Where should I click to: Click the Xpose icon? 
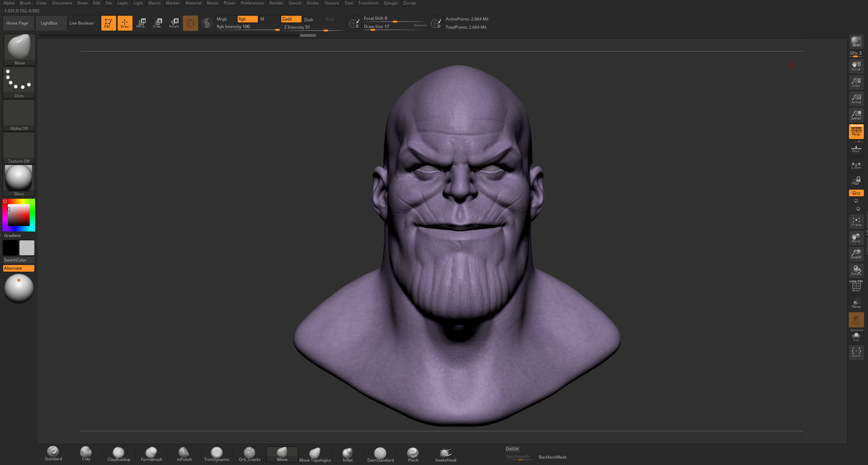click(856, 352)
